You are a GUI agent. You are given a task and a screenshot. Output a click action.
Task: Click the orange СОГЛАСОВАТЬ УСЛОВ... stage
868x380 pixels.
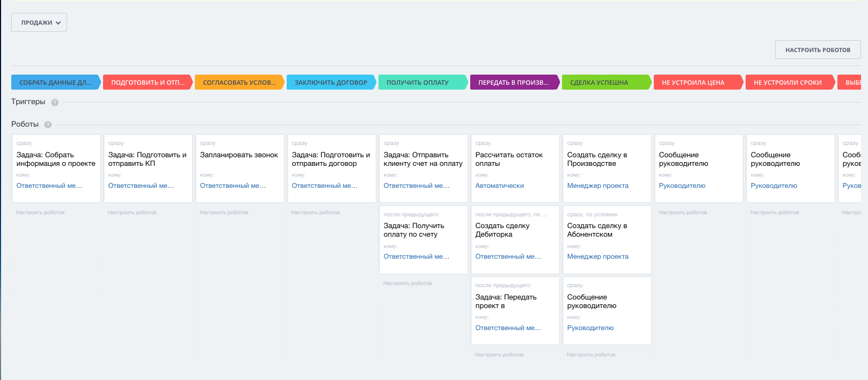click(x=239, y=83)
